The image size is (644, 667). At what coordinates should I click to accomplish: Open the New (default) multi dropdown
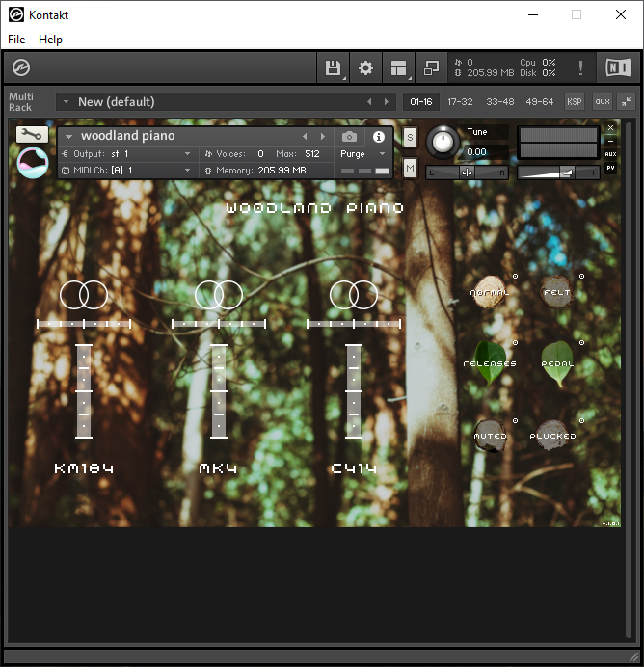(x=66, y=101)
